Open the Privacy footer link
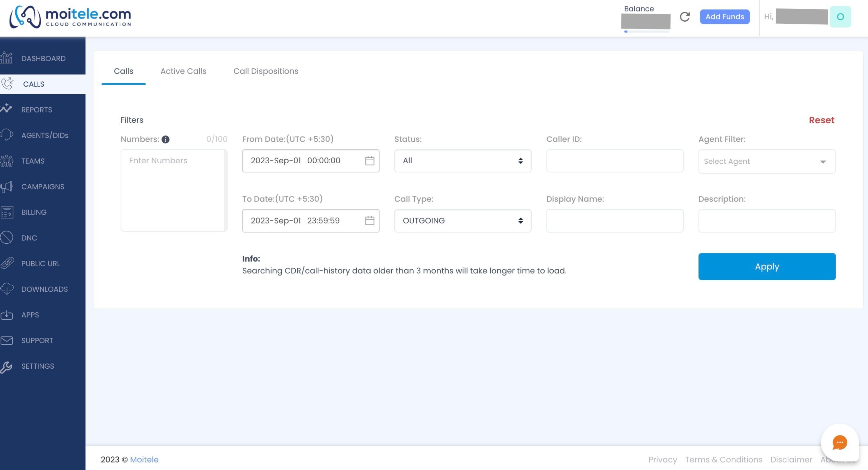The image size is (868, 470). pos(663,459)
